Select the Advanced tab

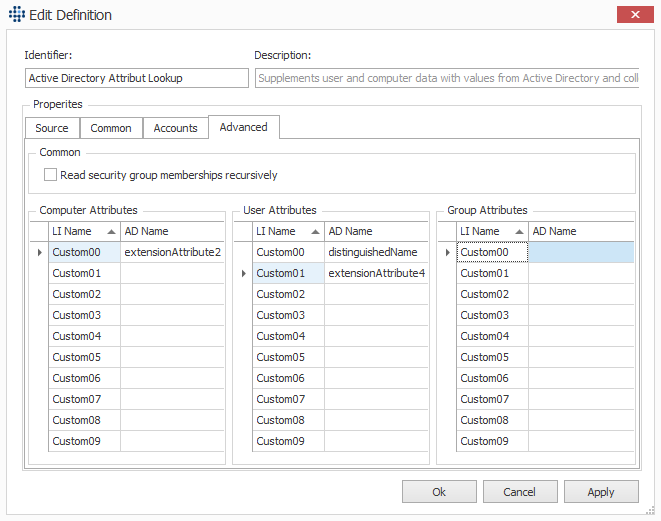tap(244, 127)
